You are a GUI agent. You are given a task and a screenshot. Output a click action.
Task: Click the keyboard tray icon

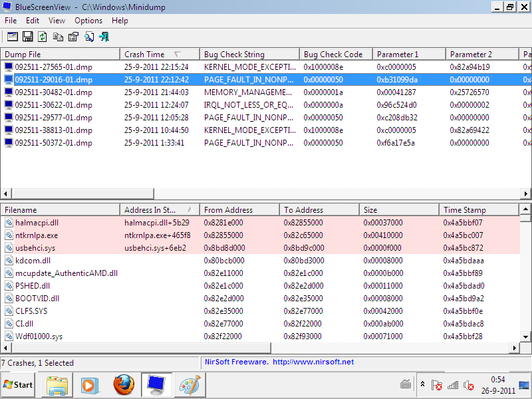click(x=406, y=384)
